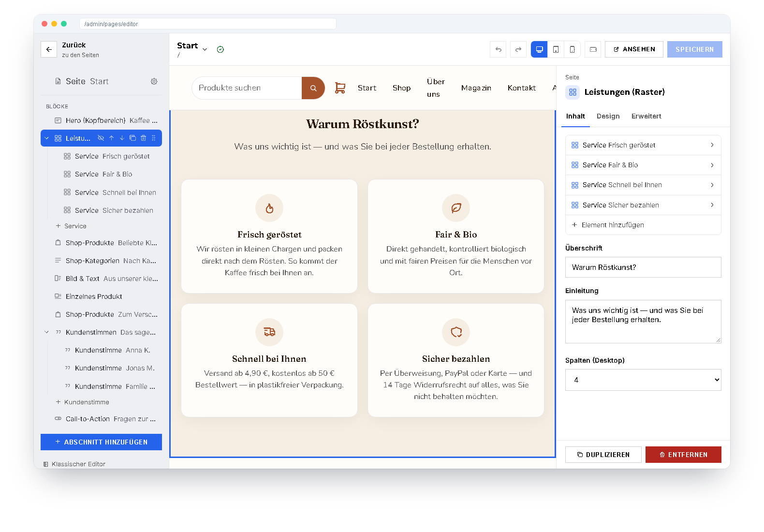The height and width of the screenshot is (532, 764).
Task: Redo the last change
Action: point(518,49)
